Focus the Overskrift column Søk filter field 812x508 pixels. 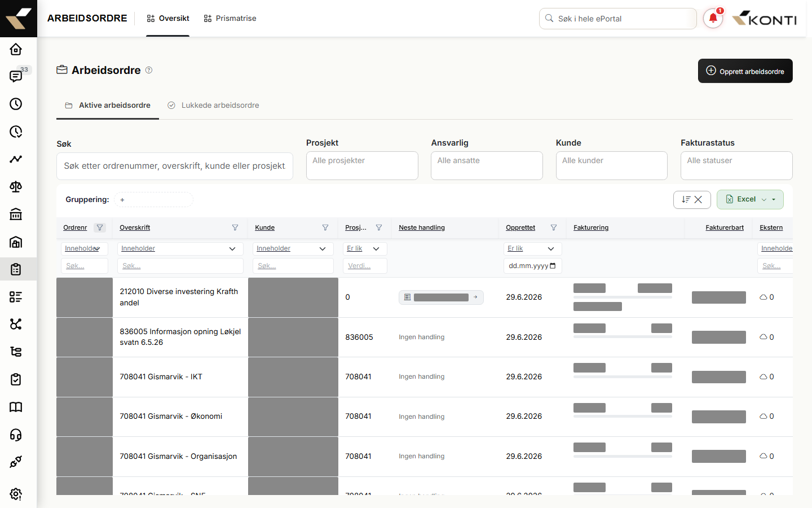click(180, 266)
